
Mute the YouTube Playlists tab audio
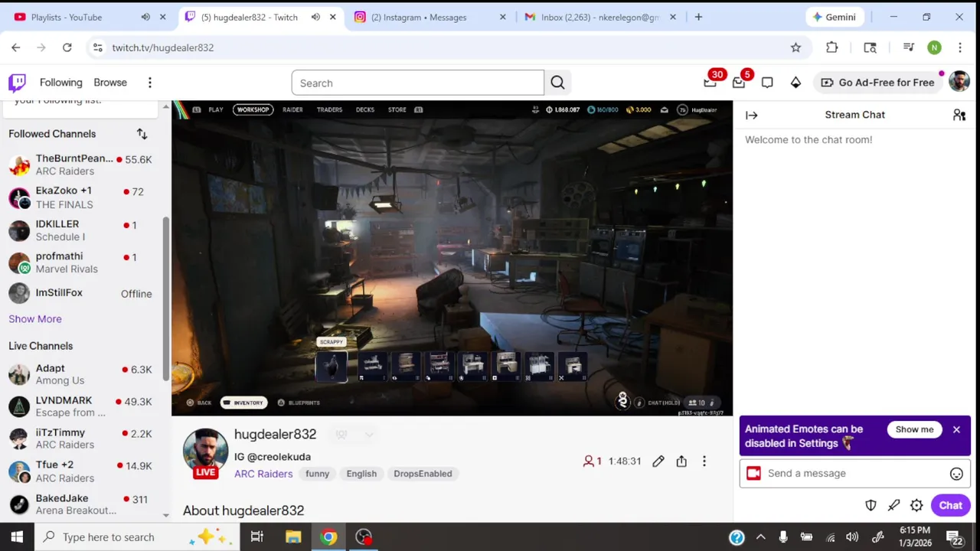pos(145,17)
